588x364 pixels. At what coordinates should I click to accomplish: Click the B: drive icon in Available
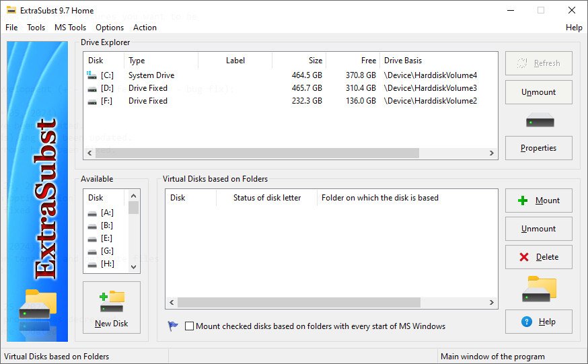(92, 226)
